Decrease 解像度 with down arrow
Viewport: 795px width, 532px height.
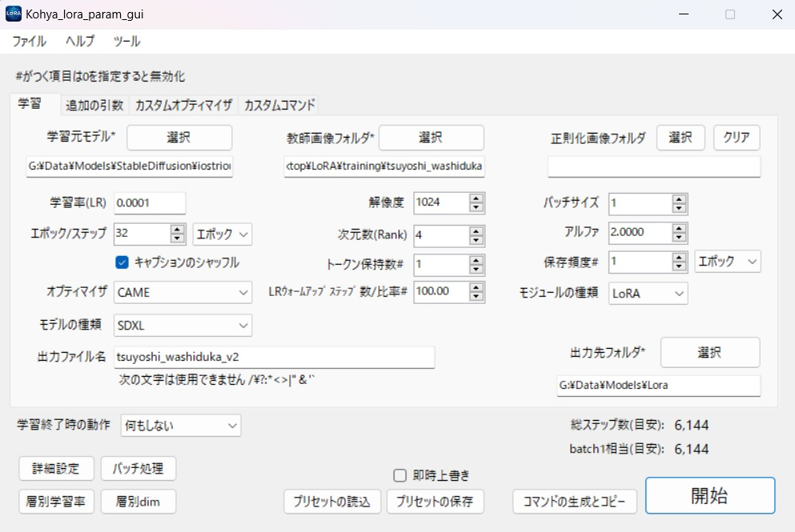click(476, 207)
